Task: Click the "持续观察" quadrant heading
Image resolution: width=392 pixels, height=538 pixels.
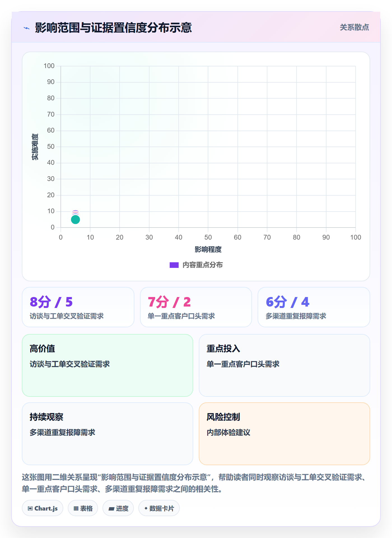Action: pos(46,417)
